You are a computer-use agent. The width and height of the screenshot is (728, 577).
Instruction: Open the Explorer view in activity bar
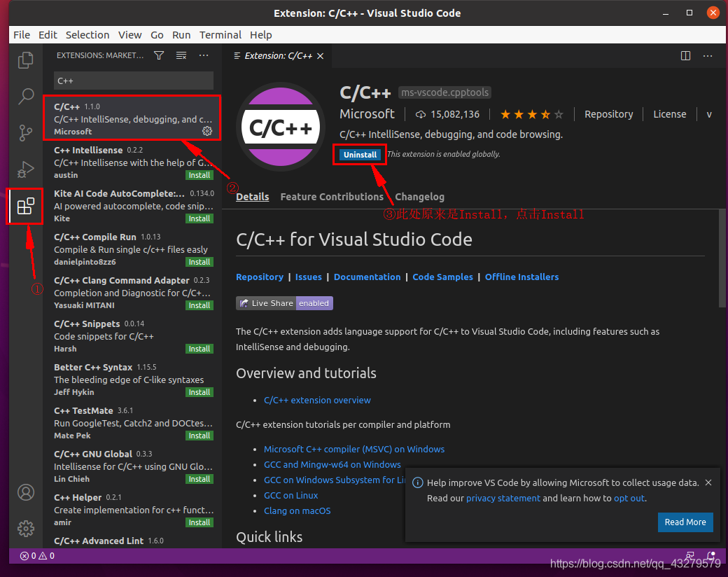pos(26,60)
